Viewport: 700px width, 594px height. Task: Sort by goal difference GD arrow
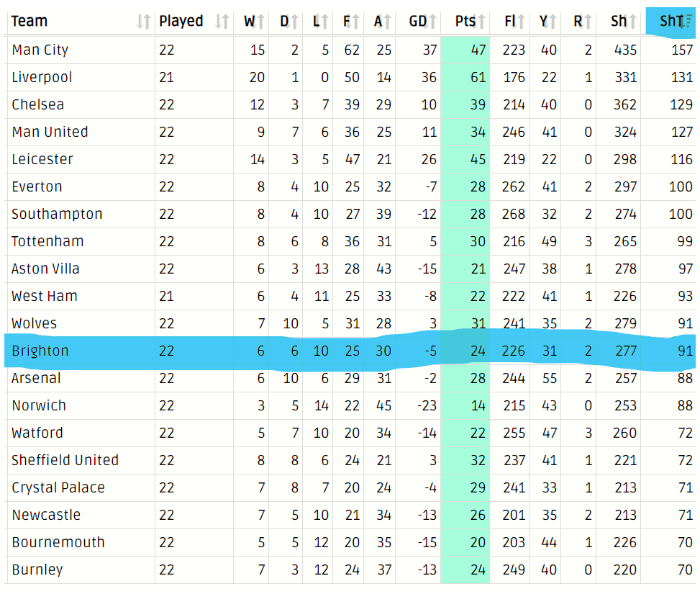coord(432,22)
